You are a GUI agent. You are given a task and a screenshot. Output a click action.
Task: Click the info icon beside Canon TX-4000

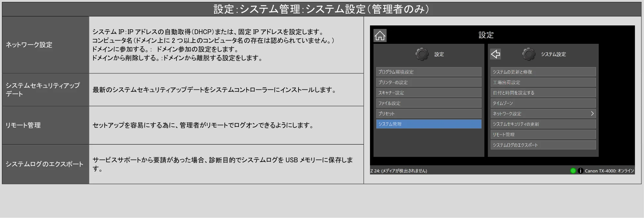coord(580,171)
